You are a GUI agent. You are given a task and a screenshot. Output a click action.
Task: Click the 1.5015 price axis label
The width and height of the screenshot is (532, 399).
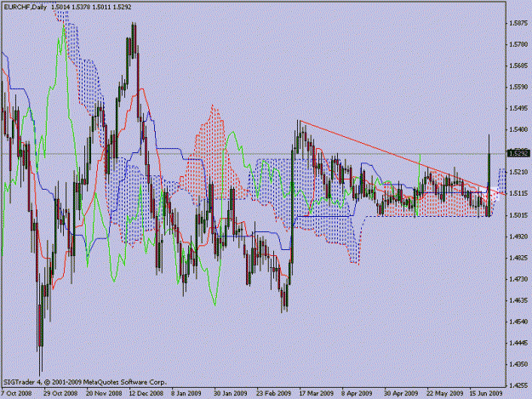[x=518, y=215]
